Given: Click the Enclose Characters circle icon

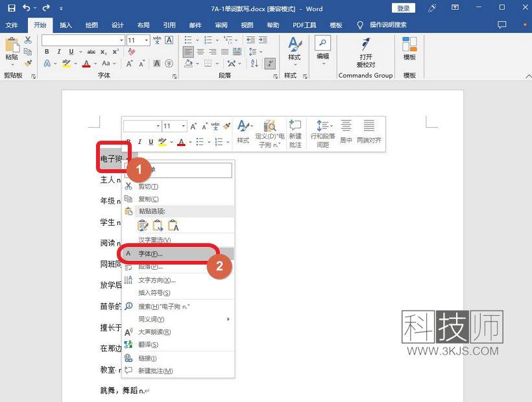Looking at the screenshot, I should pos(169,64).
